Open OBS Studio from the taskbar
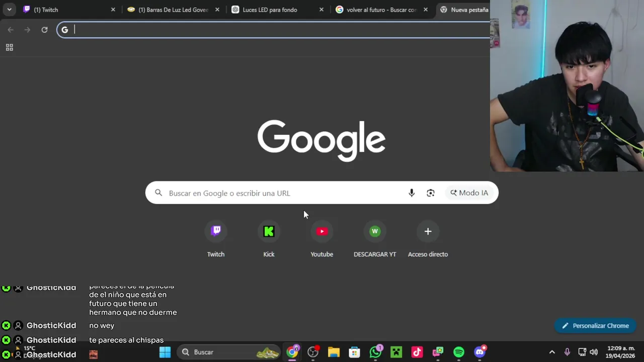644x362 pixels. pyautogui.click(x=313, y=352)
